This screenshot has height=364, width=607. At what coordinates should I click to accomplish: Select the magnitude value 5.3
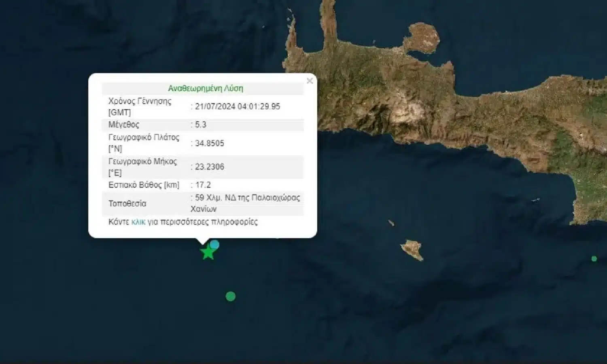click(x=201, y=125)
